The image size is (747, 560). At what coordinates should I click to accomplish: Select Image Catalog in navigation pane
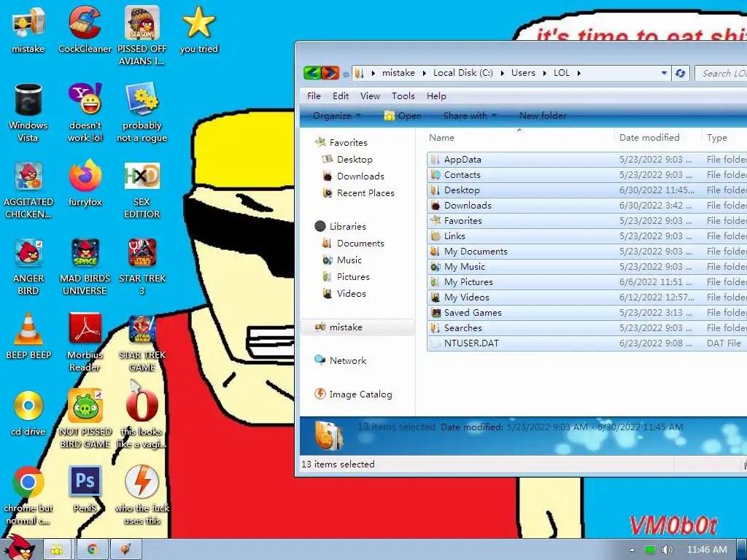(353, 394)
